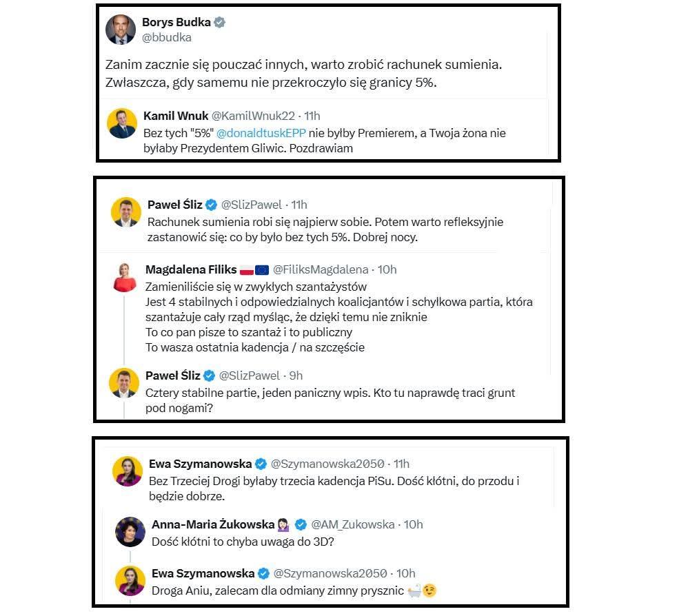
Task: Click Borys Budka's verified badge
Action: tap(219, 22)
